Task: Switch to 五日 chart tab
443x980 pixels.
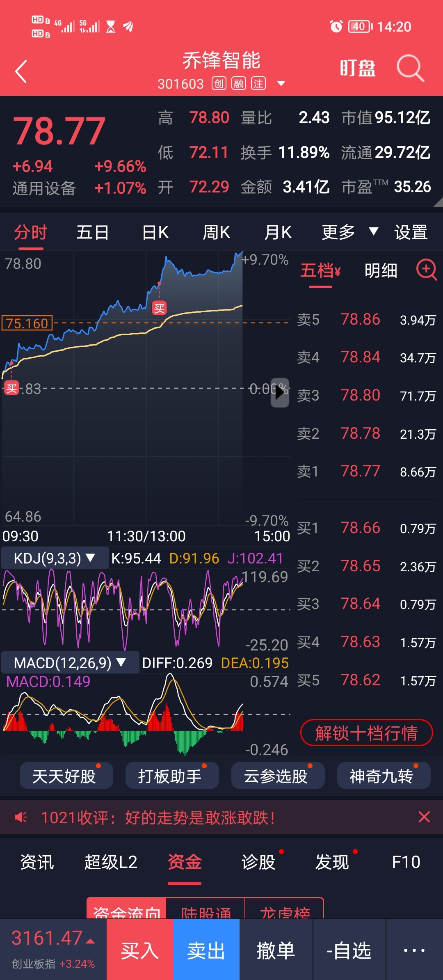Action: coord(93,232)
